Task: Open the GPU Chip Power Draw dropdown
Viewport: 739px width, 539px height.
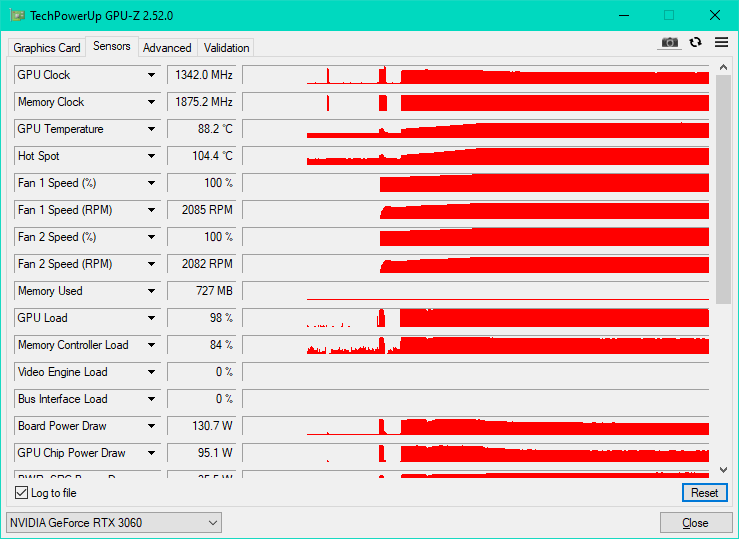Action: pyautogui.click(x=151, y=453)
